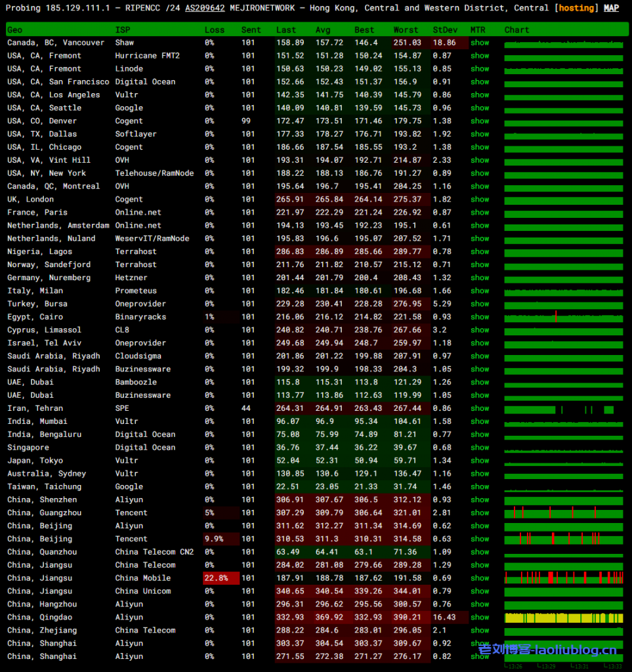Open the chart for China, Qingdao Aliyun

[563, 617]
